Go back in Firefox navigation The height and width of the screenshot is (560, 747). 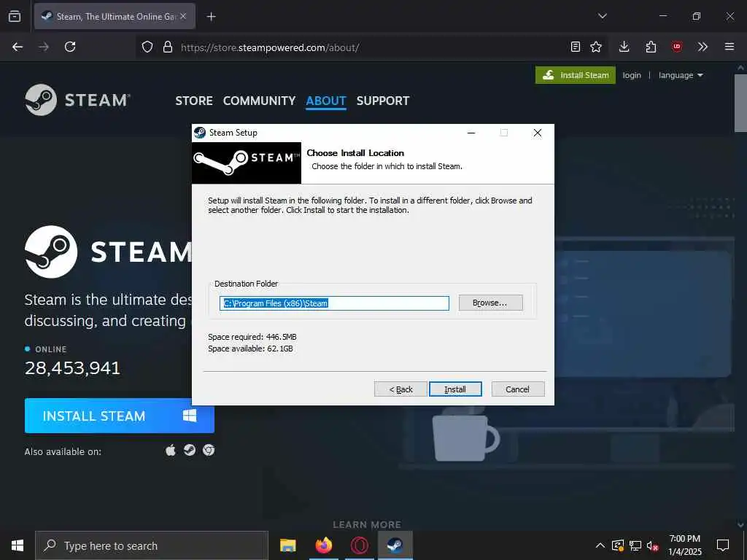(x=18, y=47)
